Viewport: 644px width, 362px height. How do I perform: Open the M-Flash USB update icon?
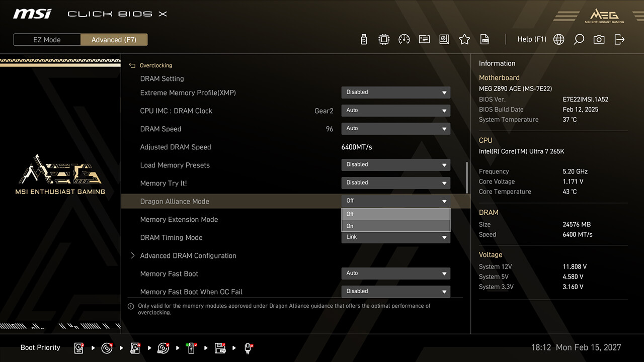coord(364,39)
